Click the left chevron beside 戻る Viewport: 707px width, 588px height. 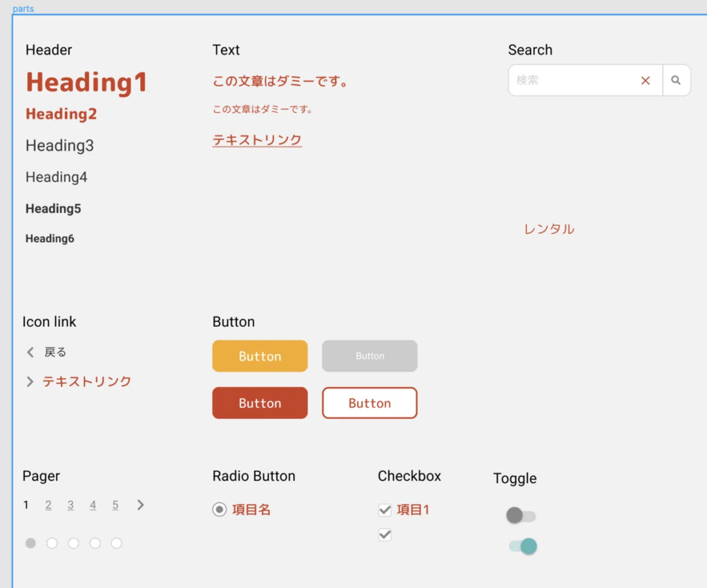pyautogui.click(x=30, y=353)
